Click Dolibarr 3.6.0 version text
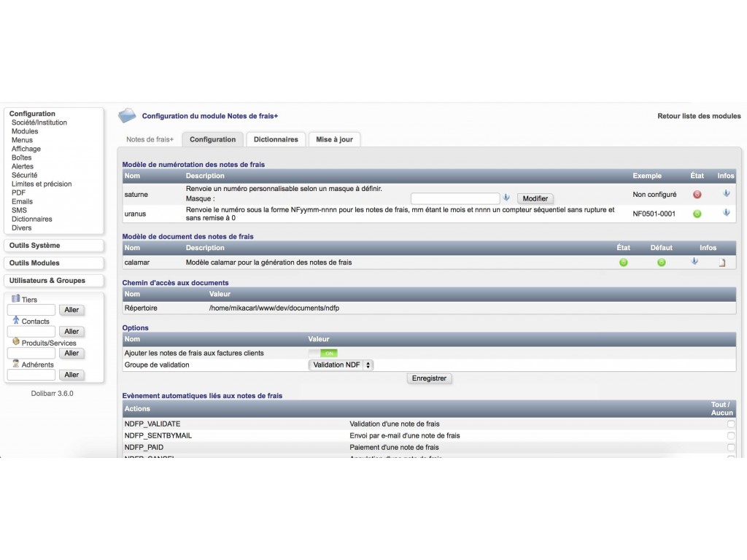This screenshot has width=747, height=560. pos(53,393)
